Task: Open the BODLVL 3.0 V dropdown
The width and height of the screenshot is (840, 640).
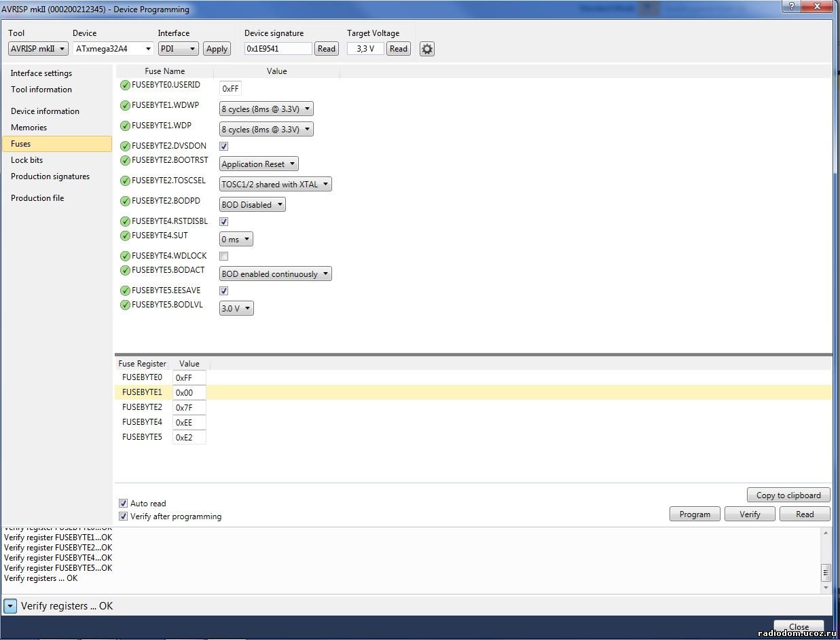Action: 236,308
